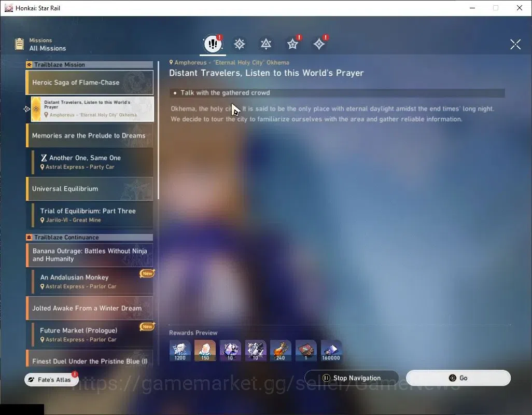The height and width of the screenshot is (415, 532).
Task: Click the 150 stellar jade reward icon
Action: pos(205,350)
